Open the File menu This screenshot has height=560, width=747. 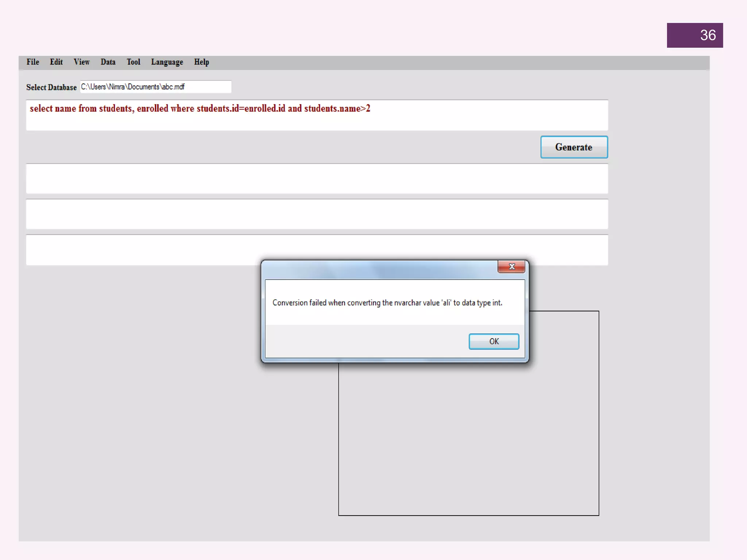(x=33, y=62)
